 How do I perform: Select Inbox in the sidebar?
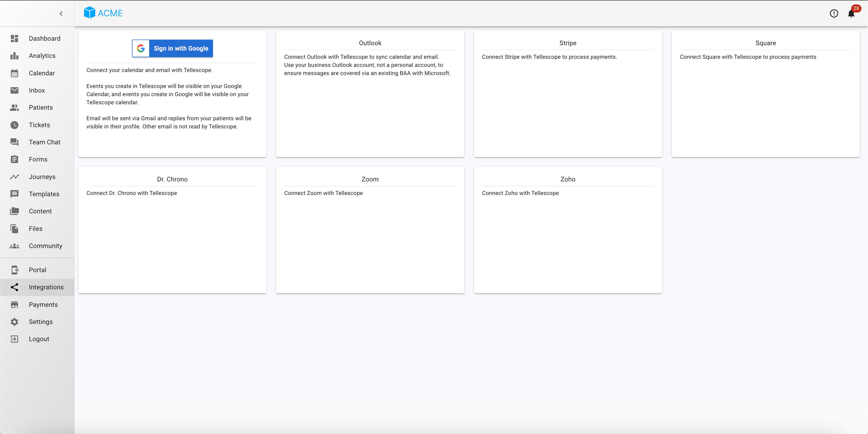click(x=37, y=90)
